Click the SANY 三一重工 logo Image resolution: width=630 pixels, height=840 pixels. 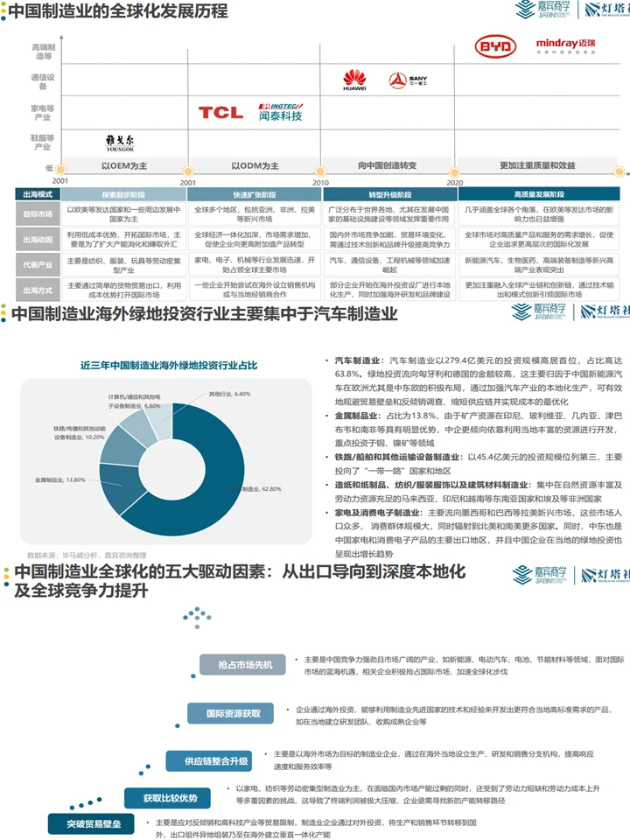click(408, 80)
